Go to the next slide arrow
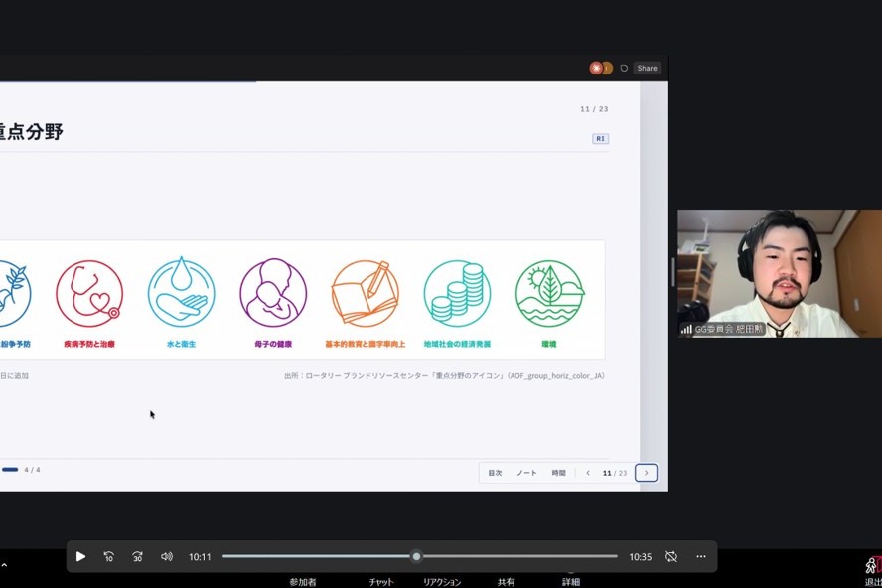 [x=647, y=473]
